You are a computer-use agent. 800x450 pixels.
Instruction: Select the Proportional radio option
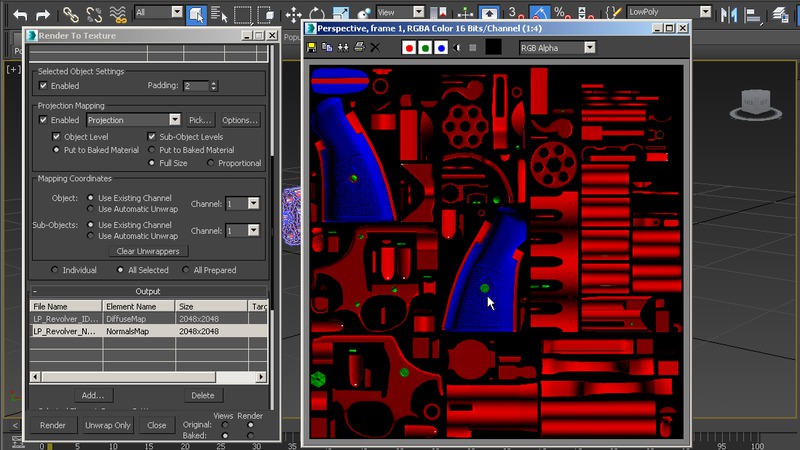[x=211, y=163]
